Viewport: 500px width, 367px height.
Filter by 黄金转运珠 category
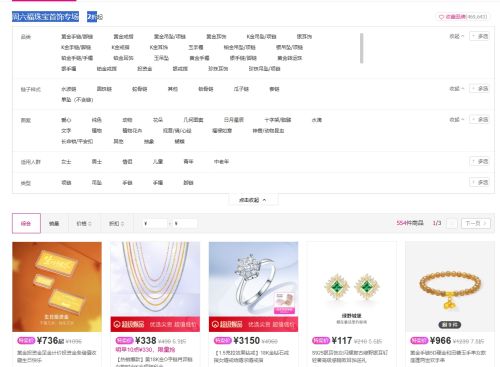pyautogui.click(x=290, y=58)
